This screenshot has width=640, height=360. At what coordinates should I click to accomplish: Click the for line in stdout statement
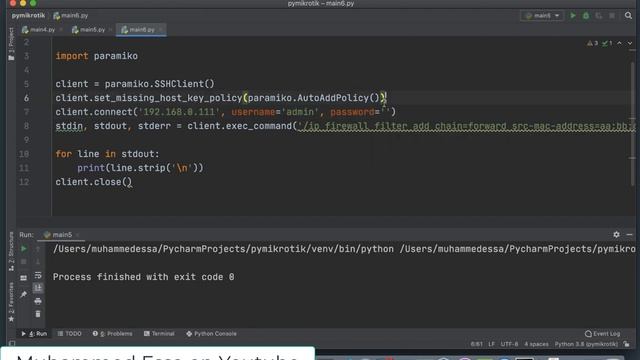click(107, 154)
